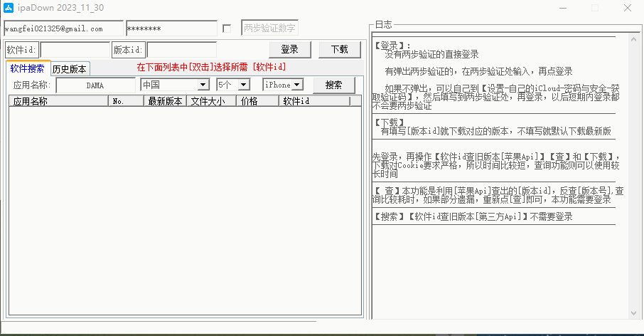This screenshot has height=336, width=644.
Task: Switch to the 历史版本 tab
Action: click(x=69, y=69)
